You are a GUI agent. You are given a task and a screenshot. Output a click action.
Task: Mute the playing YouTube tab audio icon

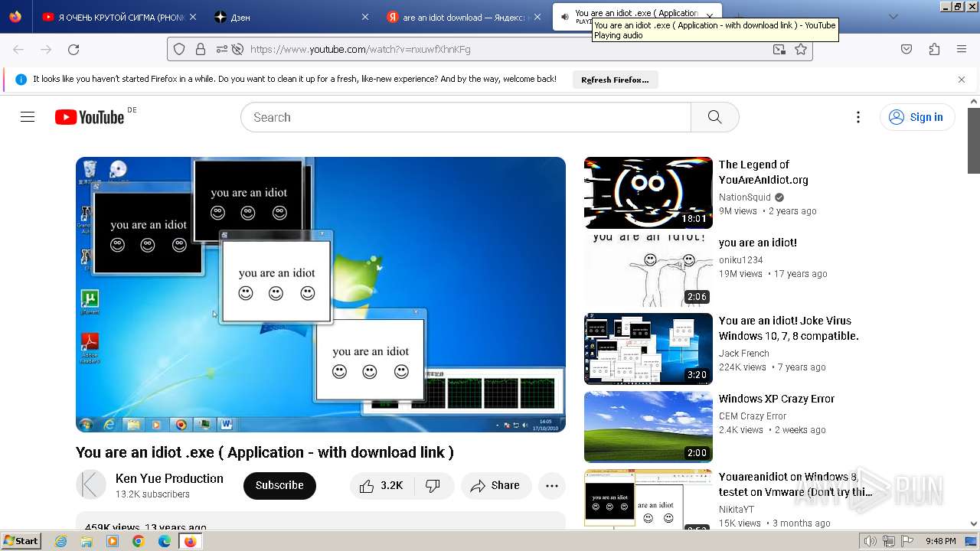565,17
